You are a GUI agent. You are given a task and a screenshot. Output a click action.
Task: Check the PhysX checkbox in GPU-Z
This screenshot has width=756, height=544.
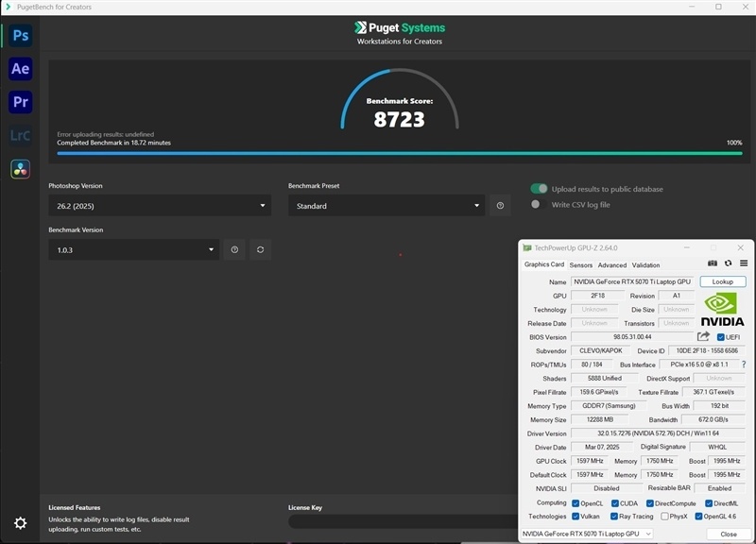[664, 517]
